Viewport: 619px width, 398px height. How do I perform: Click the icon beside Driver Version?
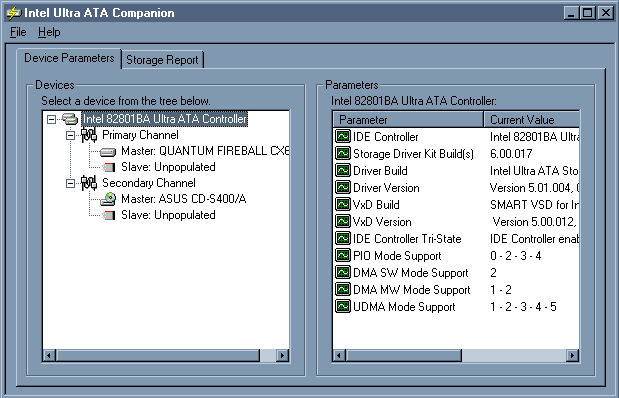(x=343, y=187)
